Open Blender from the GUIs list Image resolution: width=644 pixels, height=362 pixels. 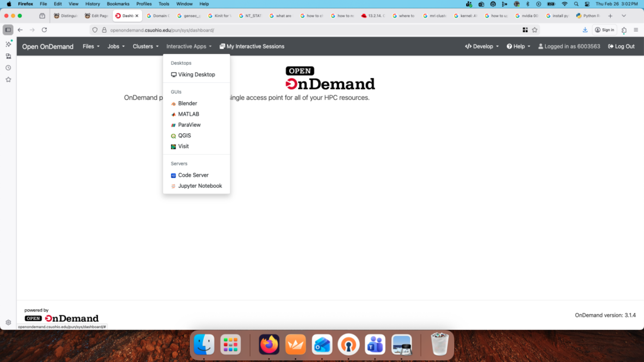click(187, 104)
